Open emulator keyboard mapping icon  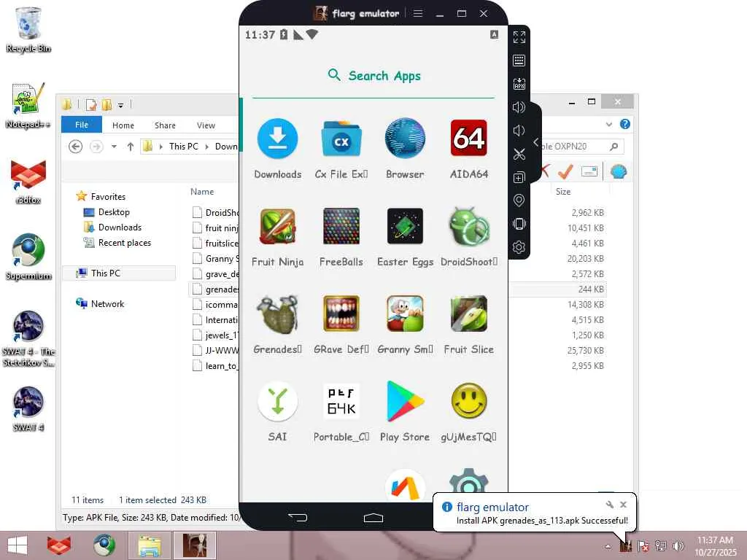coord(519,61)
